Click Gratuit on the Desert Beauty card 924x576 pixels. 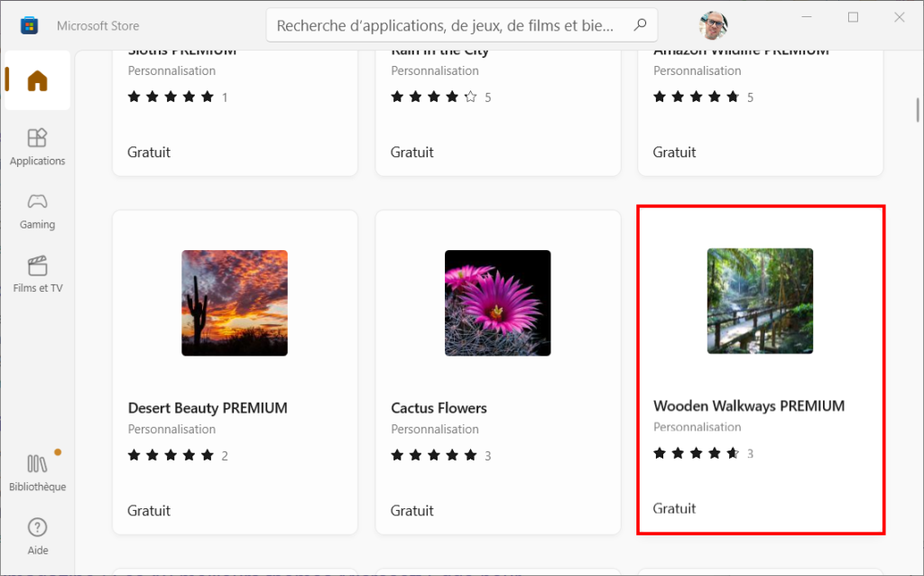[149, 511]
